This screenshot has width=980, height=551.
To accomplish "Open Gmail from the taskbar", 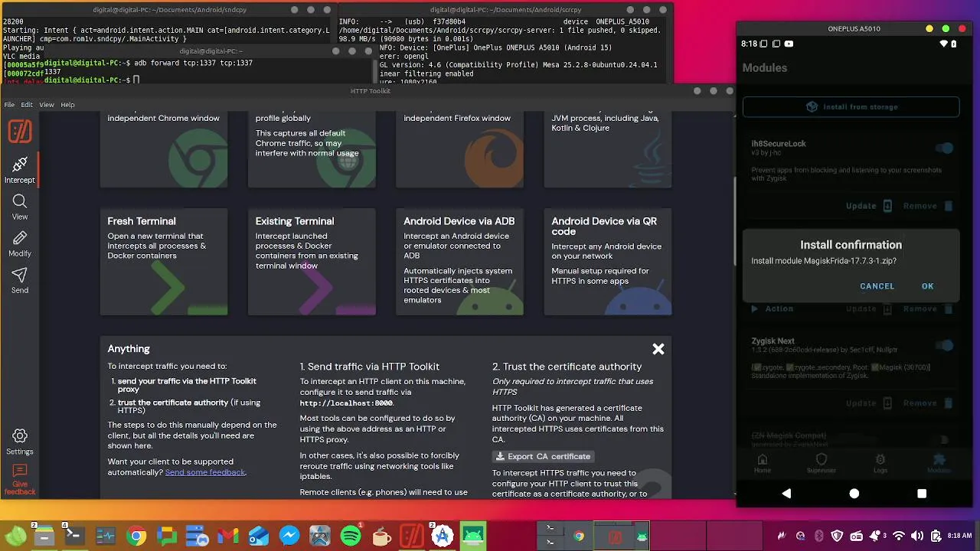I will (x=227, y=536).
